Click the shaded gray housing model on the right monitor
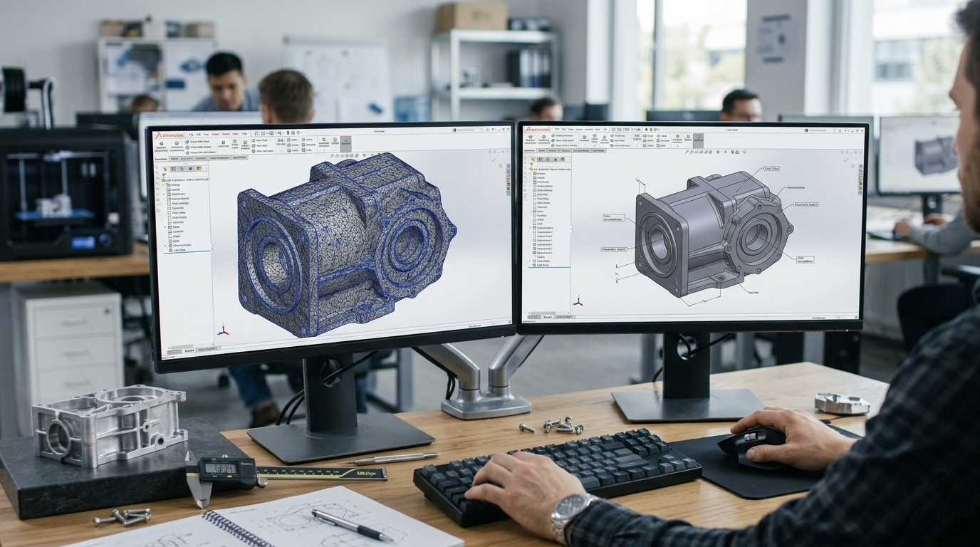The width and height of the screenshot is (980, 547). 714,234
